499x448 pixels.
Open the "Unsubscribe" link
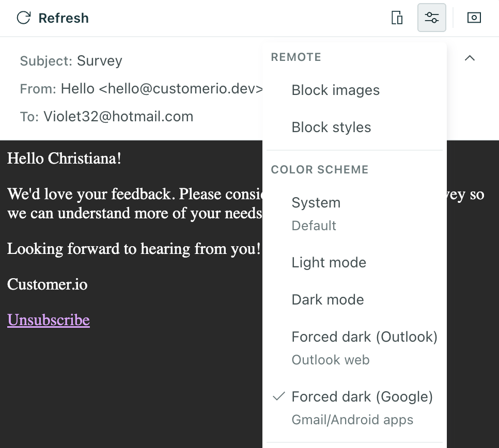pos(48,320)
